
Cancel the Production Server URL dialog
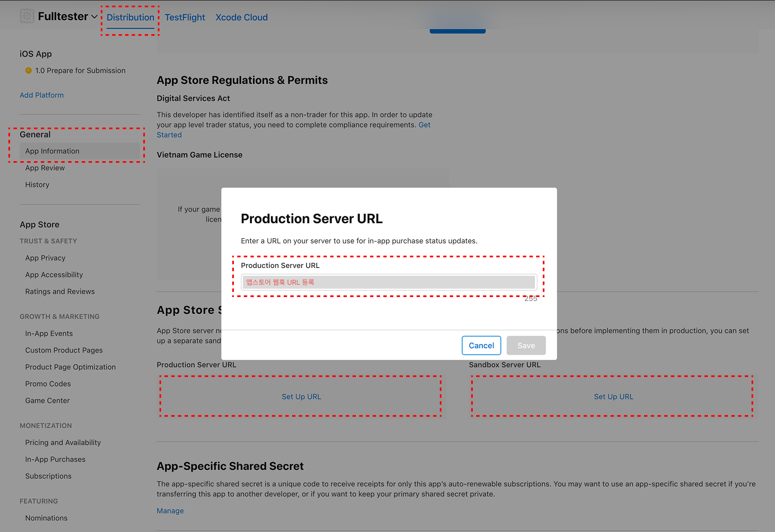coord(481,345)
